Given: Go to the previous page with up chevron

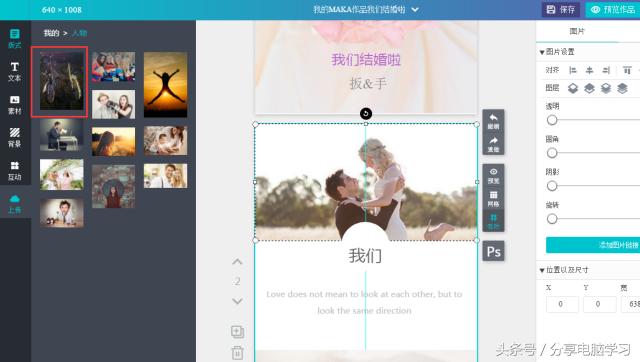Looking at the screenshot, I should pyautogui.click(x=237, y=262).
